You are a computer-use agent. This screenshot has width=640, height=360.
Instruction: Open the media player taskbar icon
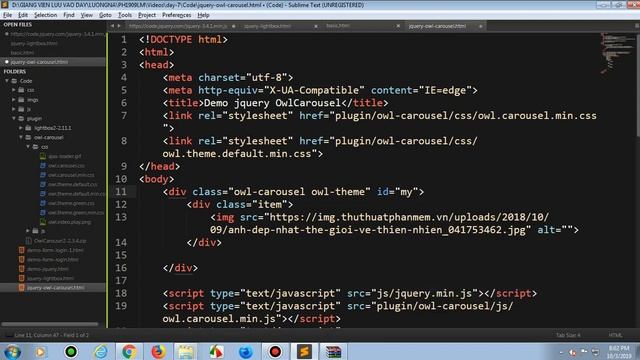tap(41, 351)
